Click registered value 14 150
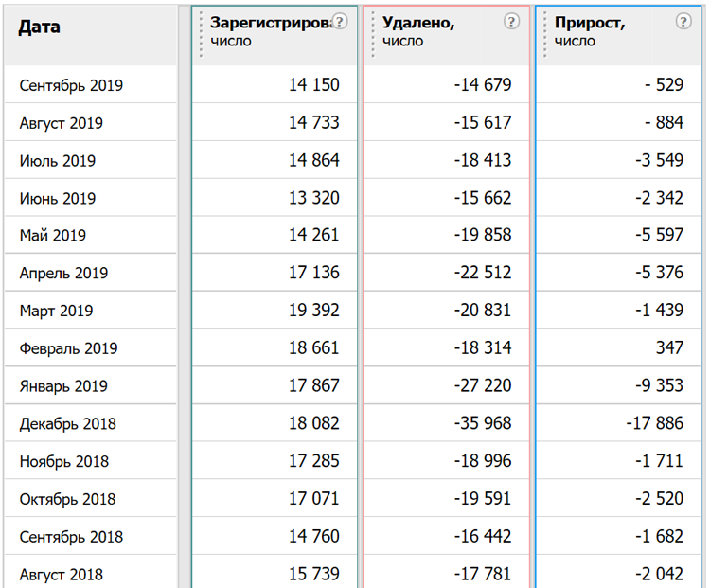The width and height of the screenshot is (710, 588). click(x=313, y=84)
